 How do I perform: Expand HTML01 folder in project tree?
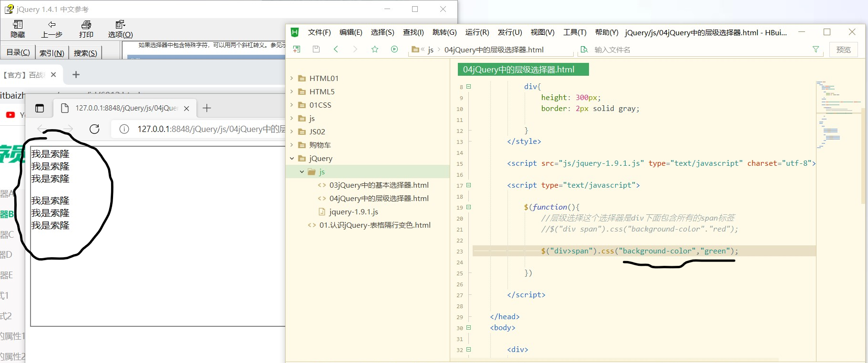click(x=292, y=78)
